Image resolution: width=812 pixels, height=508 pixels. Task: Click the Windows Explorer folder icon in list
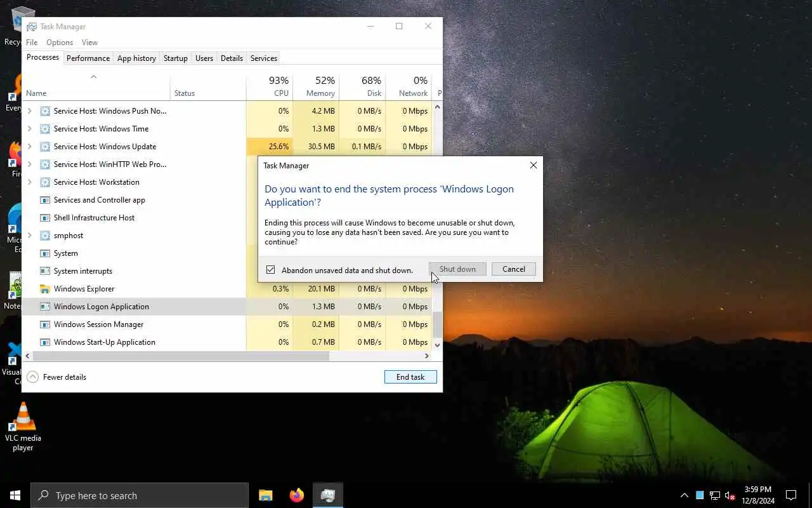[45, 289]
